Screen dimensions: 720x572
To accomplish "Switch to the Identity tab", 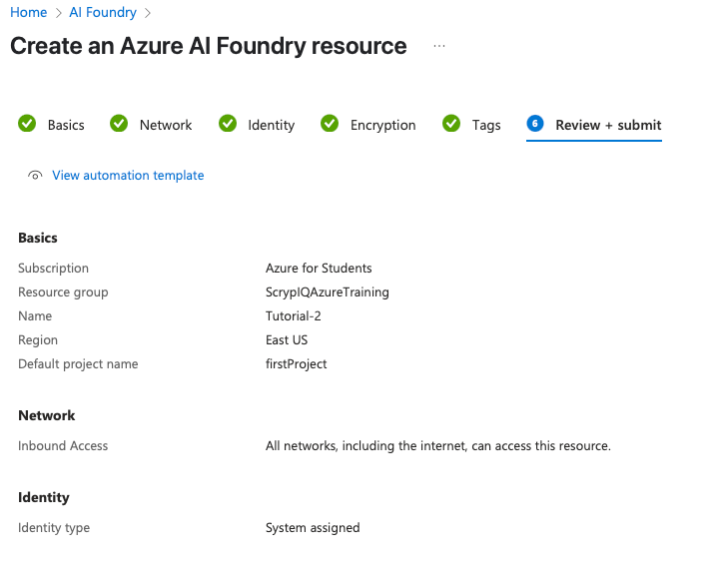I will coord(271,125).
